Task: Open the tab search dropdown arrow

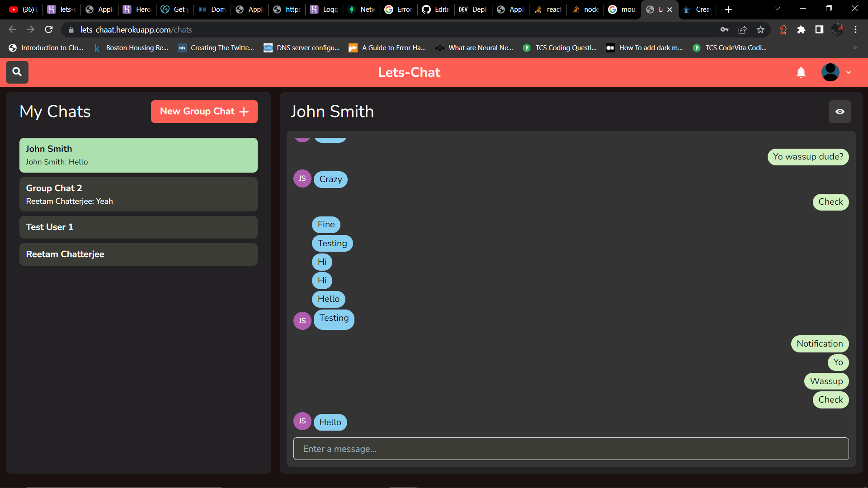Action: [777, 9]
